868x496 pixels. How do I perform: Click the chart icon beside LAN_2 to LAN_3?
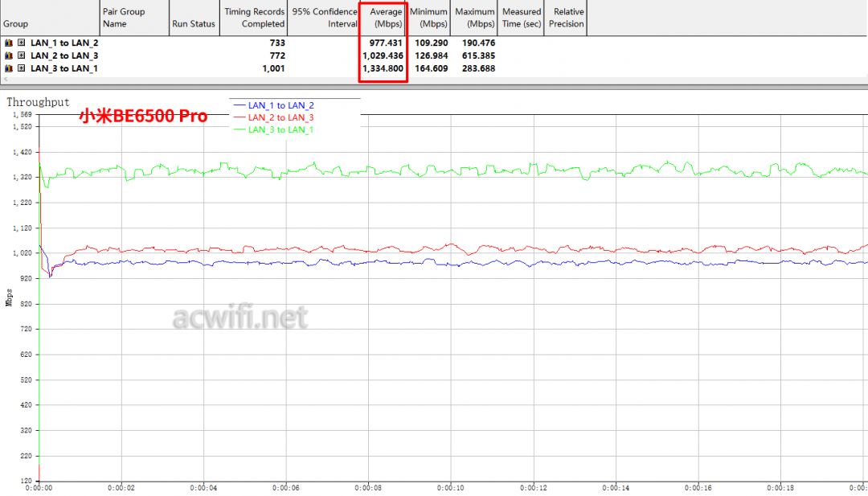click(x=9, y=55)
